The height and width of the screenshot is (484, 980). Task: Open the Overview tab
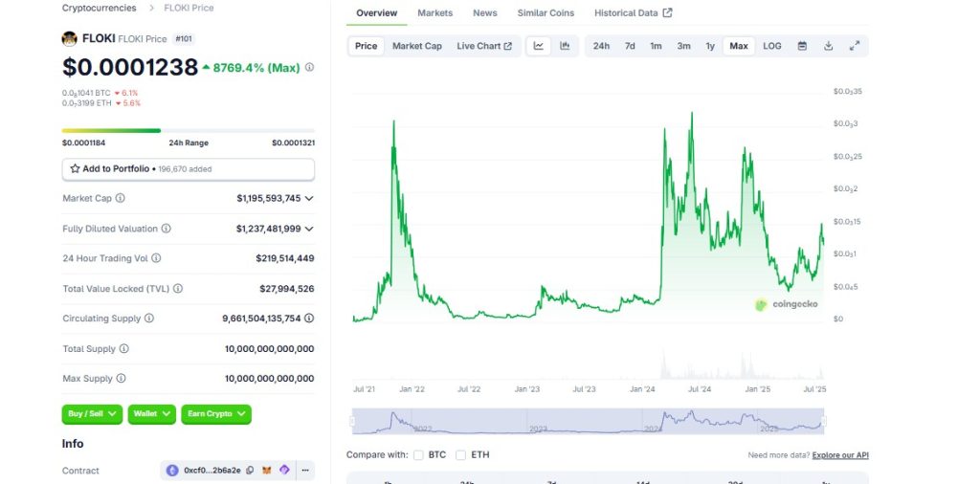click(x=377, y=12)
